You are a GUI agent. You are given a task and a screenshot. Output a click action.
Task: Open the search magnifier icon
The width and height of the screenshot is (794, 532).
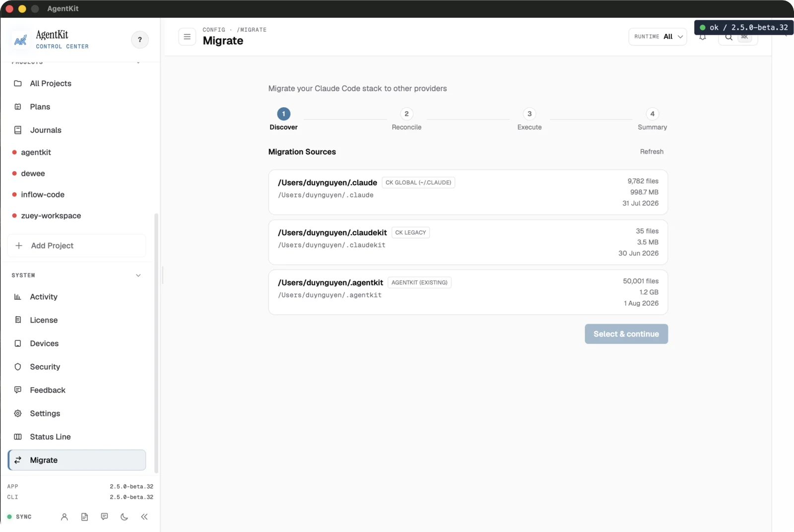tap(728, 37)
